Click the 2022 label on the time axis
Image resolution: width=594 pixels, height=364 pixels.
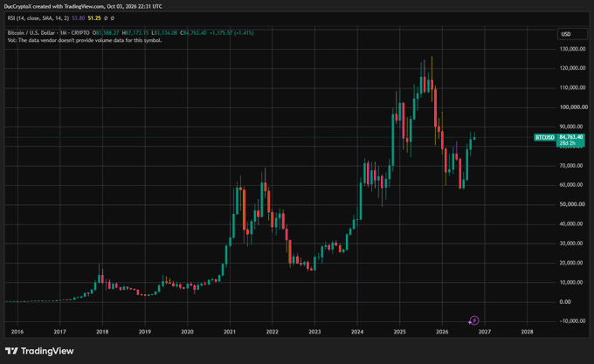coord(272,332)
